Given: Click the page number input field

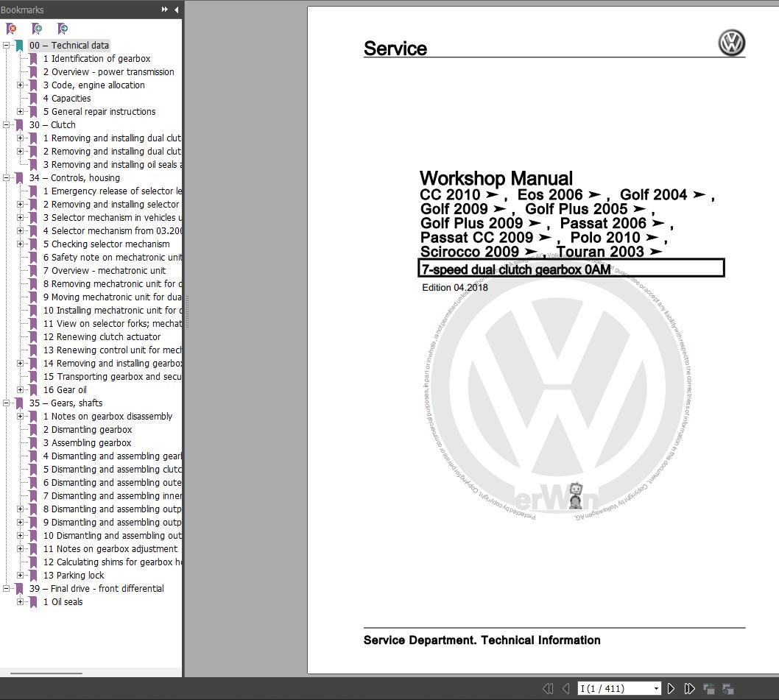Looking at the screenshot, I should point(611,688).
